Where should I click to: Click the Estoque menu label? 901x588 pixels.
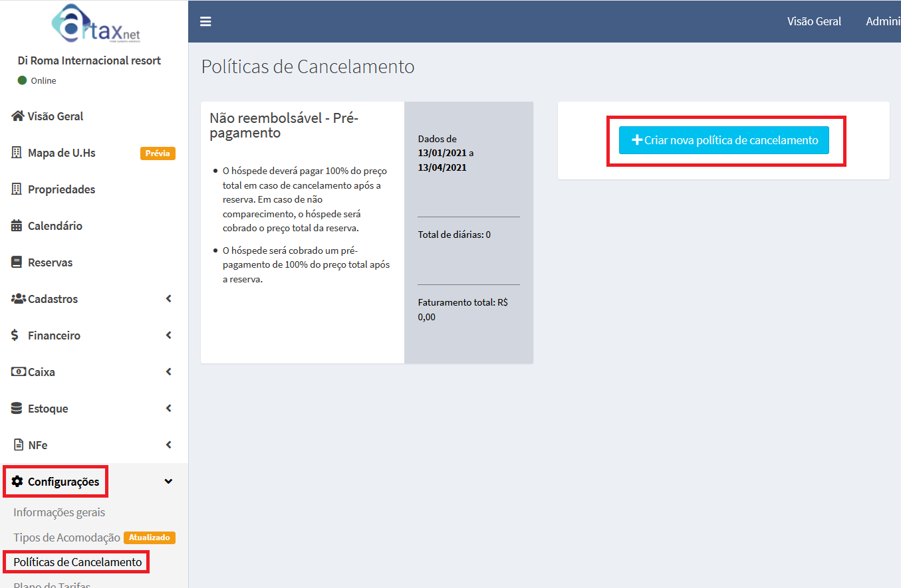48,409
